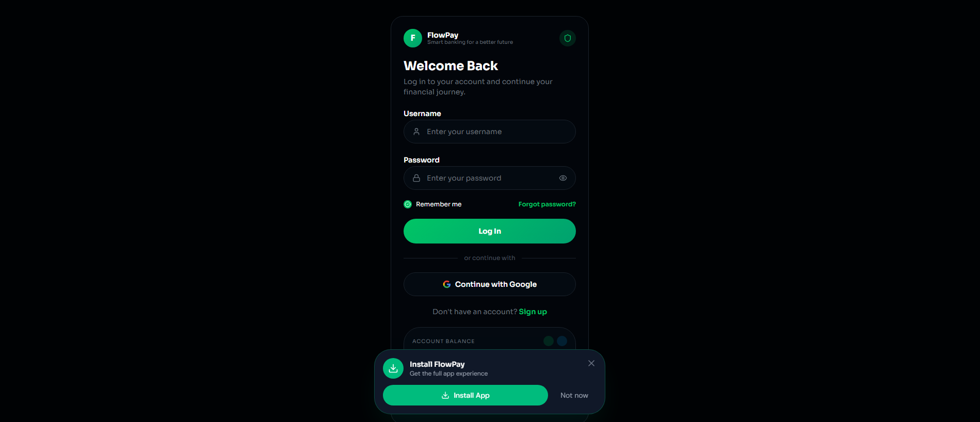
Task: Click the Log In button
Action: (490, 231)
